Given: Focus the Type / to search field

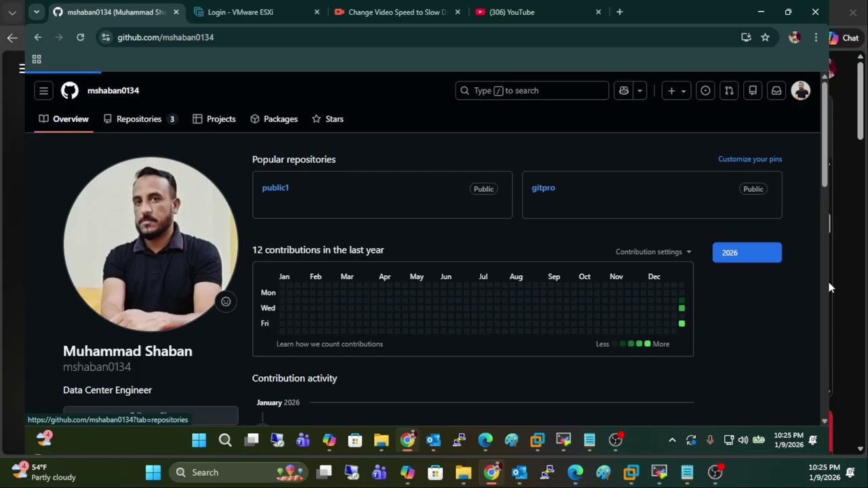Looking at the screenshot, I should click(x=532, y=91).
